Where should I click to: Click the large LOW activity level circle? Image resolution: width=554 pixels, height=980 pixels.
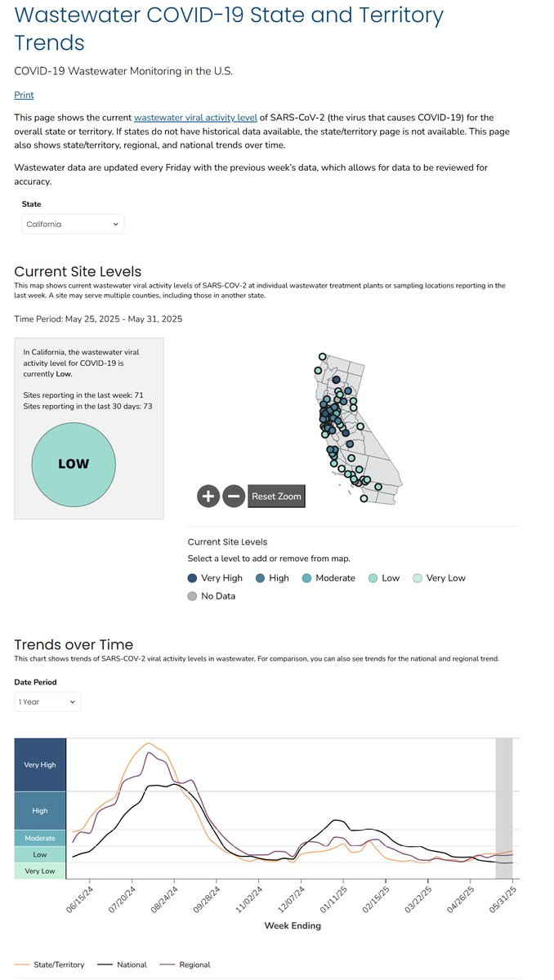pyautogui.click(x=73, y=463)
